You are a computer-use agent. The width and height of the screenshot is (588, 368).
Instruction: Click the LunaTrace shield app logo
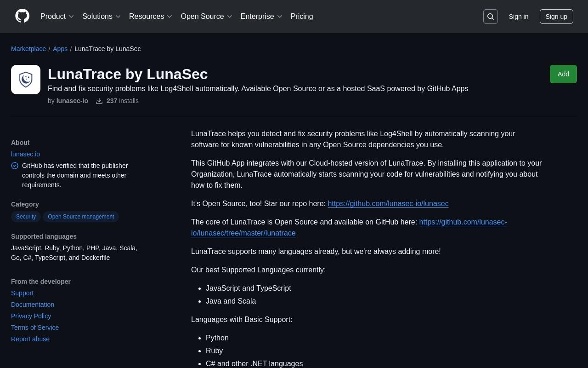(x=26, y=80)
